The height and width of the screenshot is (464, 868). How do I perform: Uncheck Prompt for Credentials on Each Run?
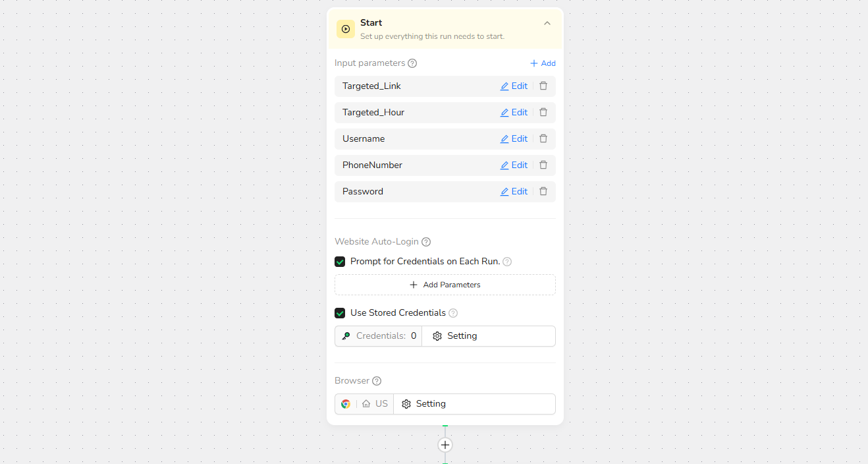340,262
